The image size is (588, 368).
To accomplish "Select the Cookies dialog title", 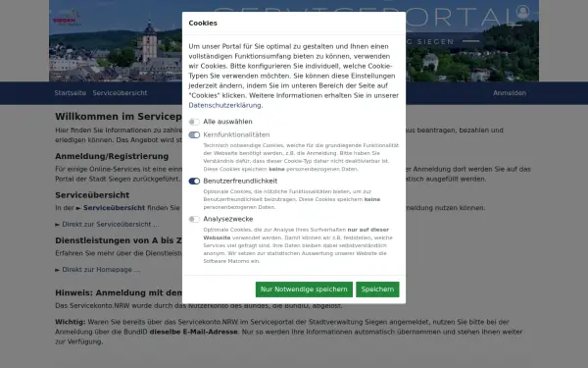I will pos(203,23).
